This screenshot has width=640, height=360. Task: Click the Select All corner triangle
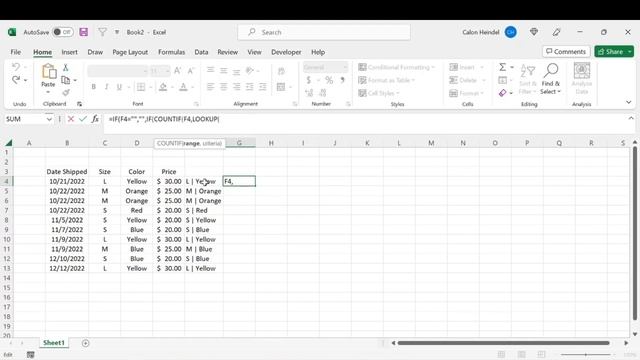coord(8,142)
